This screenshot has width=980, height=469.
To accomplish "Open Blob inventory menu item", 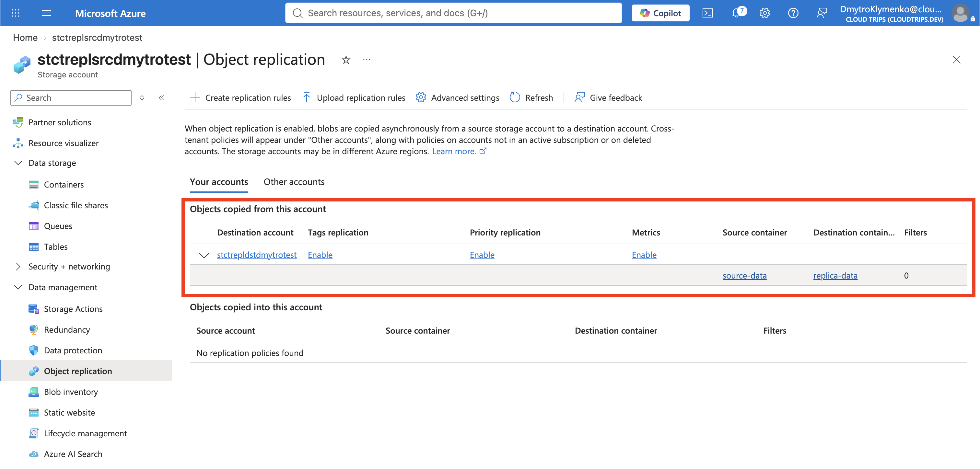I will click(x=71, y=392).
